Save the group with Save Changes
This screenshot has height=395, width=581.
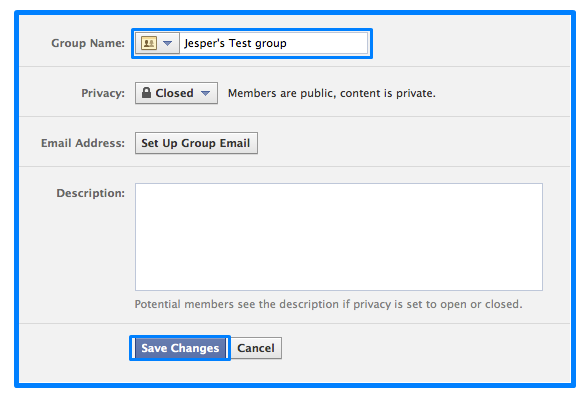point(180,348)
